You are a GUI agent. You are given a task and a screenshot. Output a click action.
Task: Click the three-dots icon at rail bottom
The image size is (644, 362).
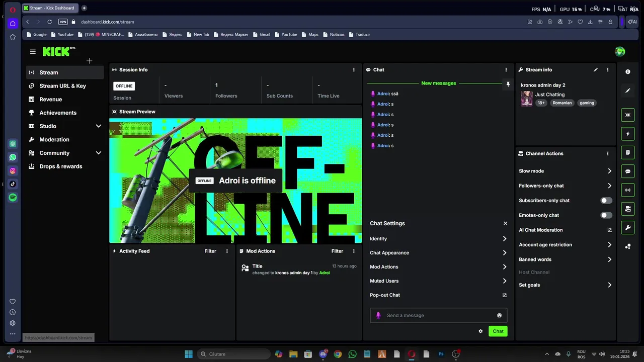(628, 246)
